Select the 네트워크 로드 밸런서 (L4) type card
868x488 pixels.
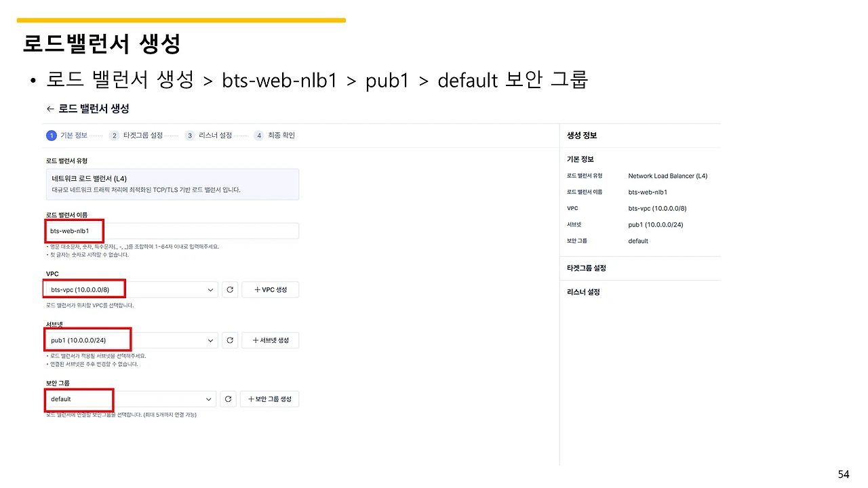172,184
